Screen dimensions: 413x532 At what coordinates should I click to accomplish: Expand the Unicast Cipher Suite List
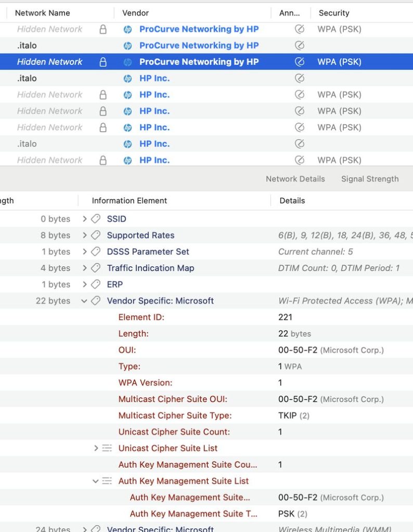point(96,448)
